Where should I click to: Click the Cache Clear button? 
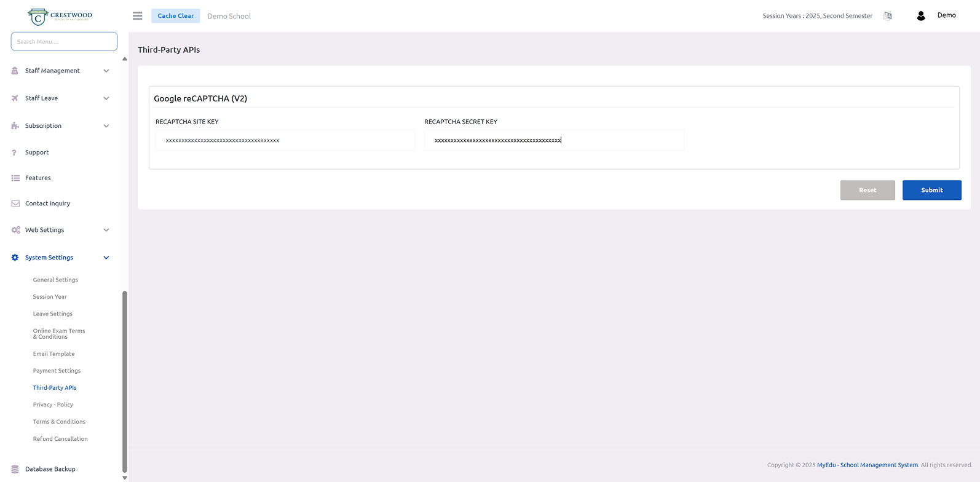click(175, 16)
